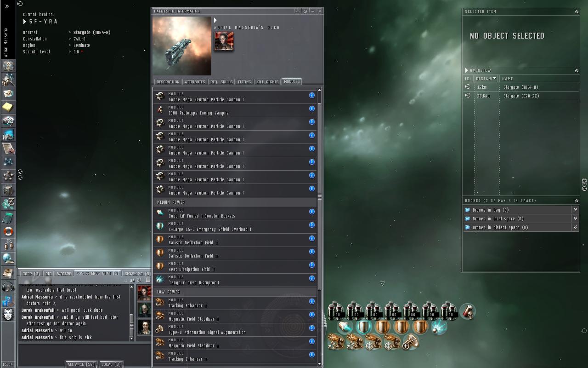Show info for Type-D Attenuation Signal Augmentation

(x=311, y=328)
